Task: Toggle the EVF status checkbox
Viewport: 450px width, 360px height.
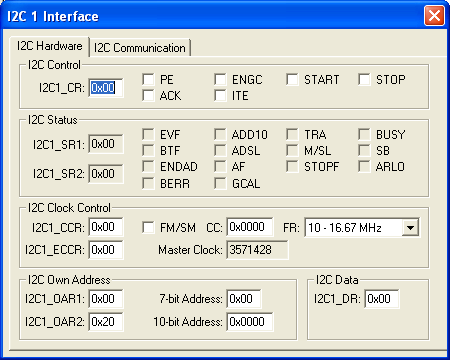Action: (x=148, y=135)
